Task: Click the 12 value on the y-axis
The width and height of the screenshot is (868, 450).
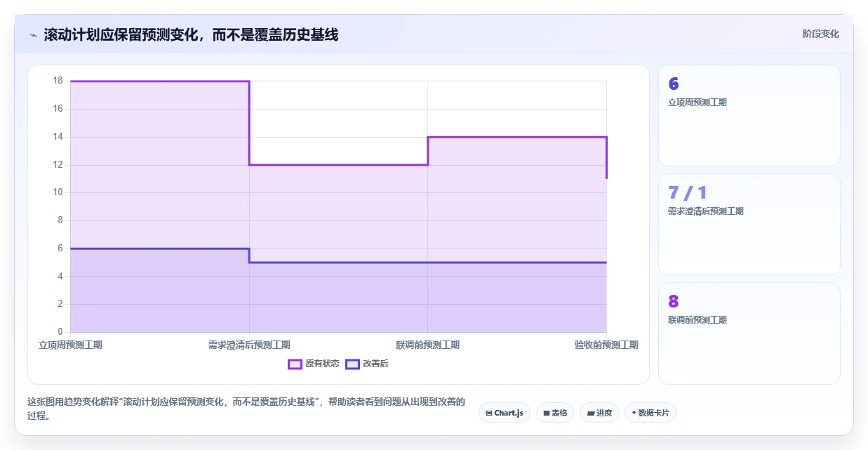Action: point(58,165)
